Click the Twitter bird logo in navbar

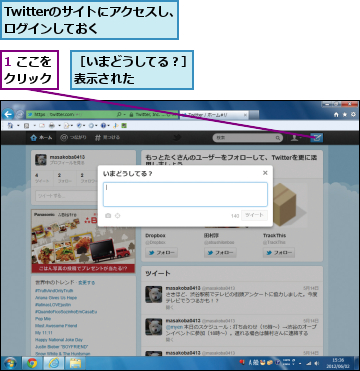pos(177,138)
